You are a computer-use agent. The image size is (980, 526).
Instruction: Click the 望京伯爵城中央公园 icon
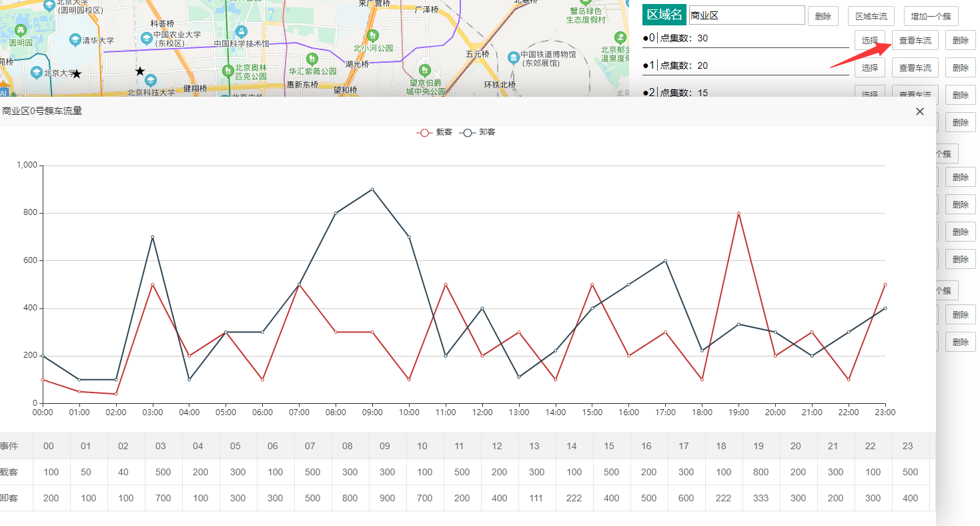(424, 70)
